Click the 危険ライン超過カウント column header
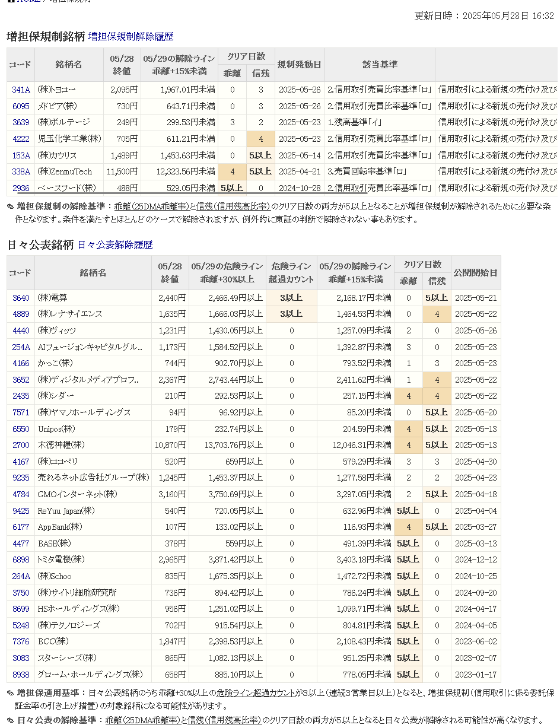Screen dimensions: 560x728 click(x=291, y=273)
